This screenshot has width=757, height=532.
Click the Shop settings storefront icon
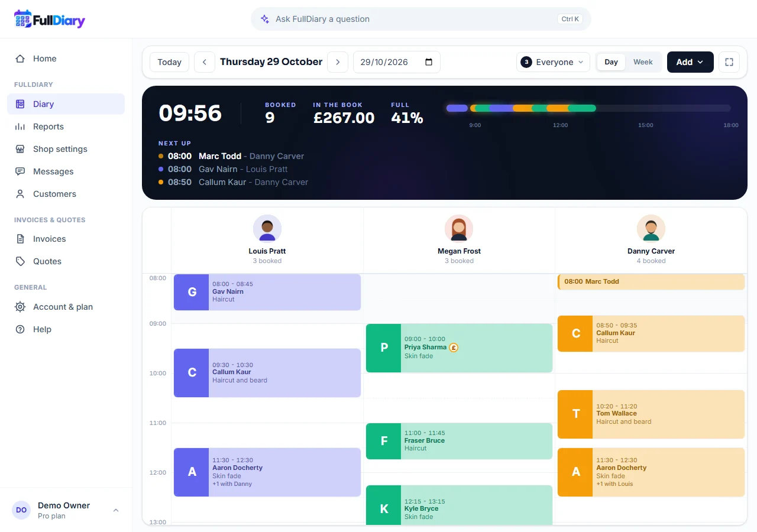[20, 149]
